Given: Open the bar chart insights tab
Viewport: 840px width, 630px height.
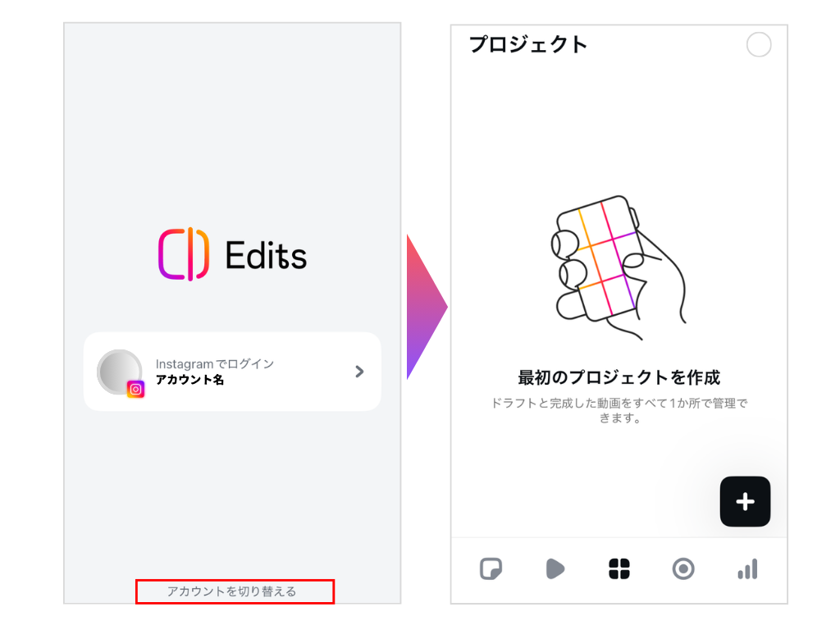Looking at the screenshot, I should click(748, 569).
